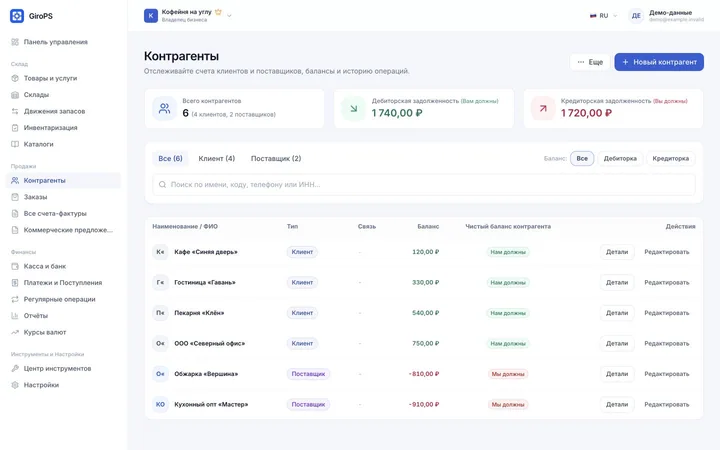Open the Еще more-options menu
The height and width of the screenshot is (450, 720).
click(590, 62)
